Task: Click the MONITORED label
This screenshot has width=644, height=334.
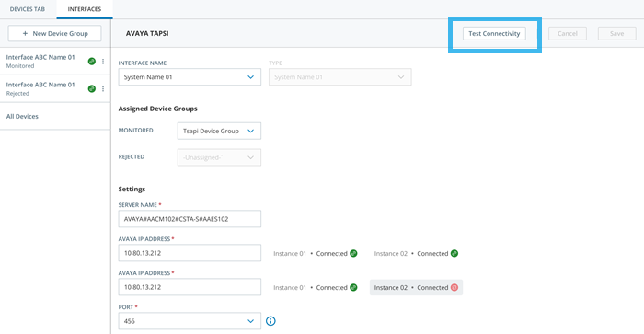Action: [x=135, y=131]
